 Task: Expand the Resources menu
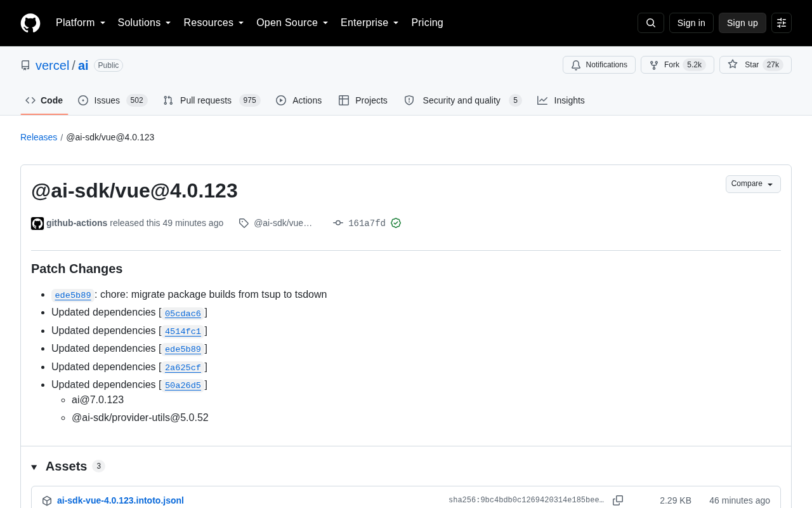pos(214,23)
